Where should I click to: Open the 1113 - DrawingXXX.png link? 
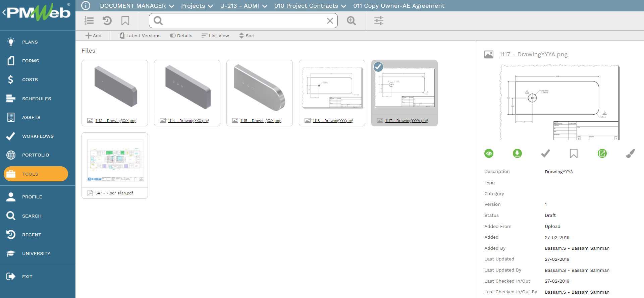[x=116, y=121]
